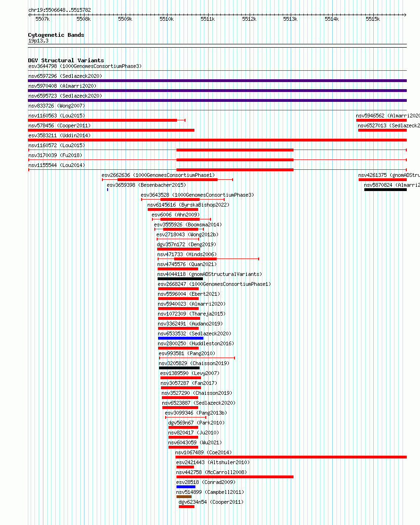Open the nsv3362491 (Audano2019) label
The height and width of the screenshot is (525, 420).
click(190, 324)
